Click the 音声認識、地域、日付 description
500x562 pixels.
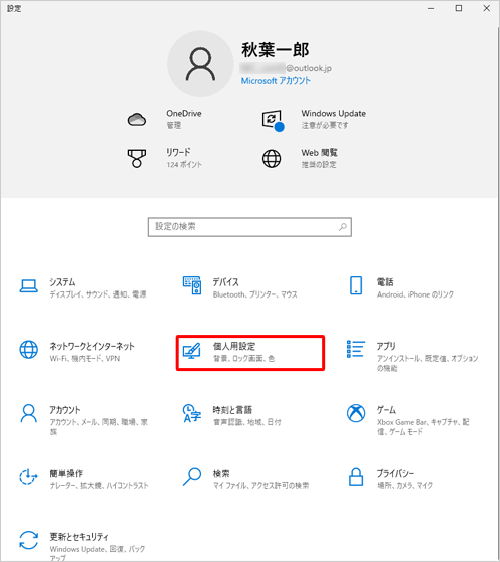pos(247,422)
